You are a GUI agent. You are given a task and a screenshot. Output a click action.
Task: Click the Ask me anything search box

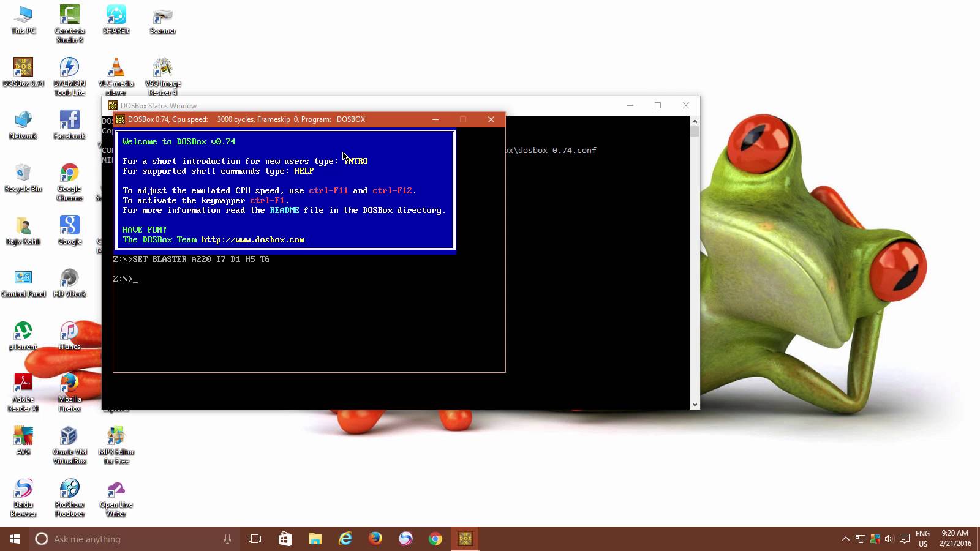coord(135,539)
